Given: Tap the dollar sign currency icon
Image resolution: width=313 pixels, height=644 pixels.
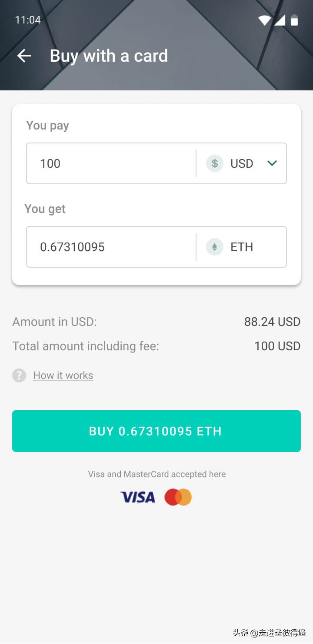Looking at the screenshot, I should (214, 163).
